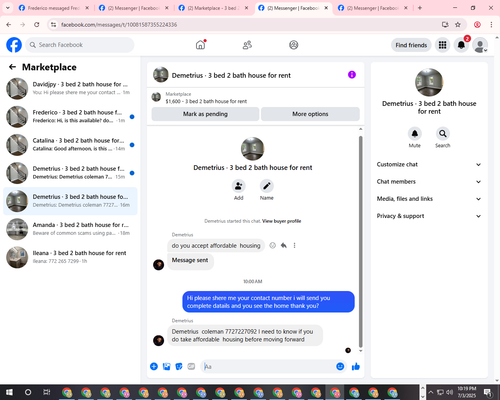Open Facebook home via the logo
500x400 pixels.
pos(14,45)
